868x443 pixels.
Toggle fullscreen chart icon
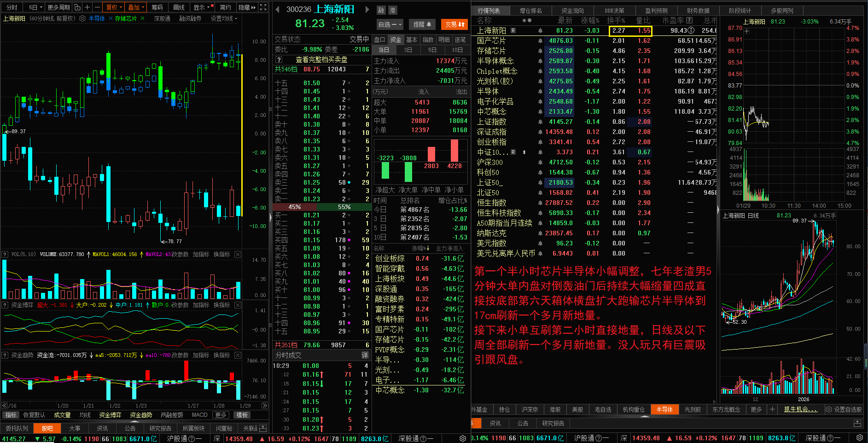click(x=263, y=7)
